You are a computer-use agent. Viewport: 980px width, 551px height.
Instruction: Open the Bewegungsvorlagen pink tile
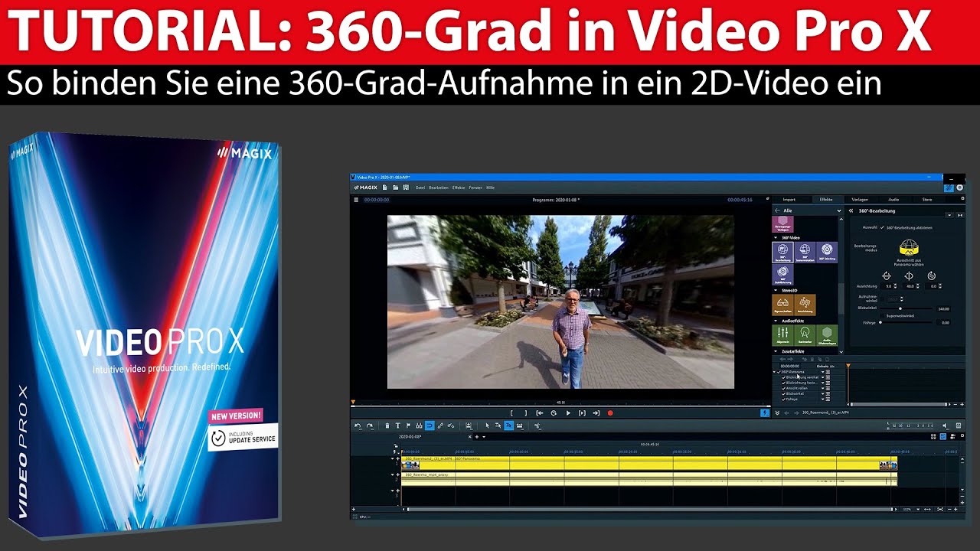pos(783,223)
